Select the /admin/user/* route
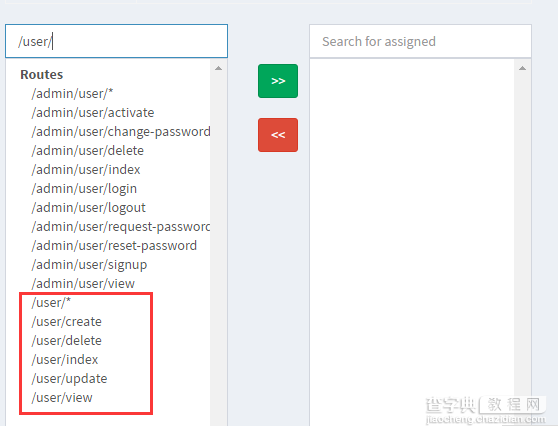Screen dimensions: 558x426 [x=72, y=94]
